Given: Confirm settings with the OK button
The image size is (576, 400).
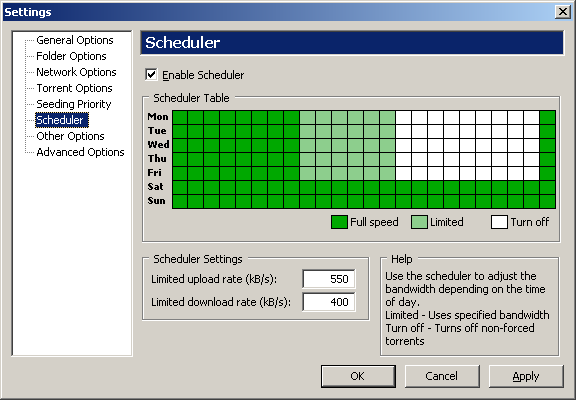Looking at the screenshot, I should (358, 376).
